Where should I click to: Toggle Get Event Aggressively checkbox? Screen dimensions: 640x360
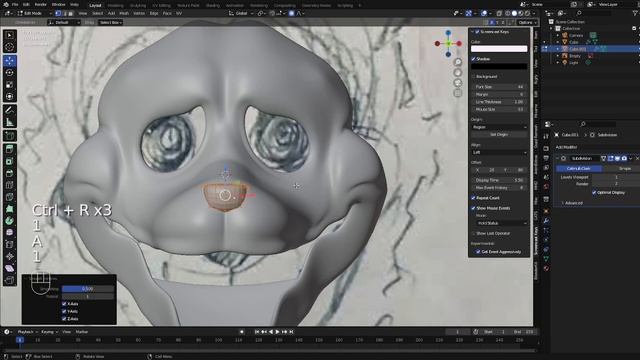click(x=478, y=251)
